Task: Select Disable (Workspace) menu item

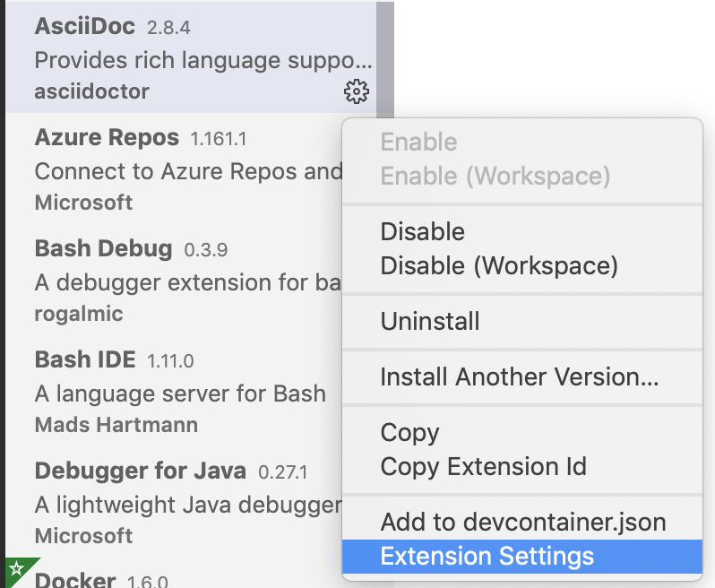Action: click(499, 265)
